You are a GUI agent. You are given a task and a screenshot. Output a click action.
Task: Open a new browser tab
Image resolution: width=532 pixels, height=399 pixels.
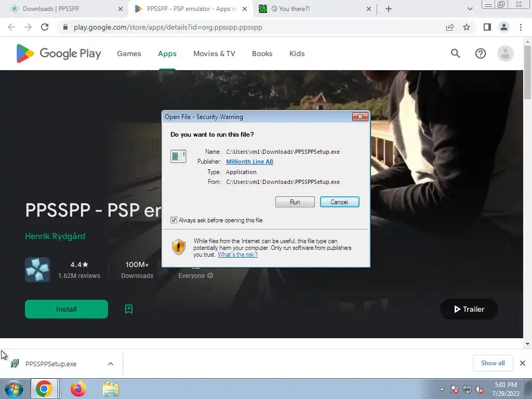coord(389,9)
